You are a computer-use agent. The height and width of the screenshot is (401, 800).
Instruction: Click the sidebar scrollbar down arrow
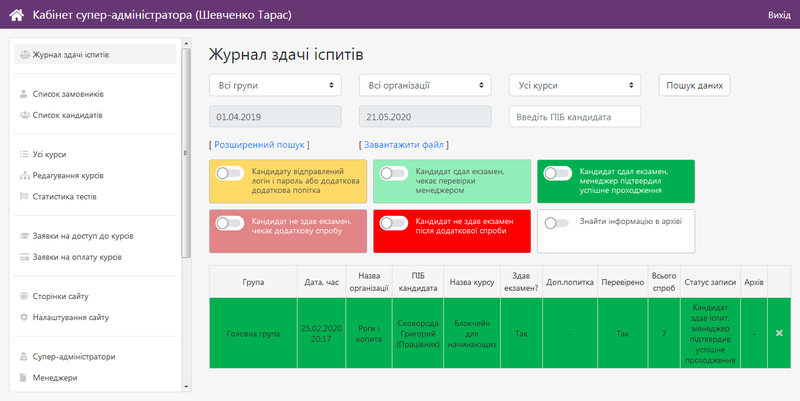click(186, 387)
